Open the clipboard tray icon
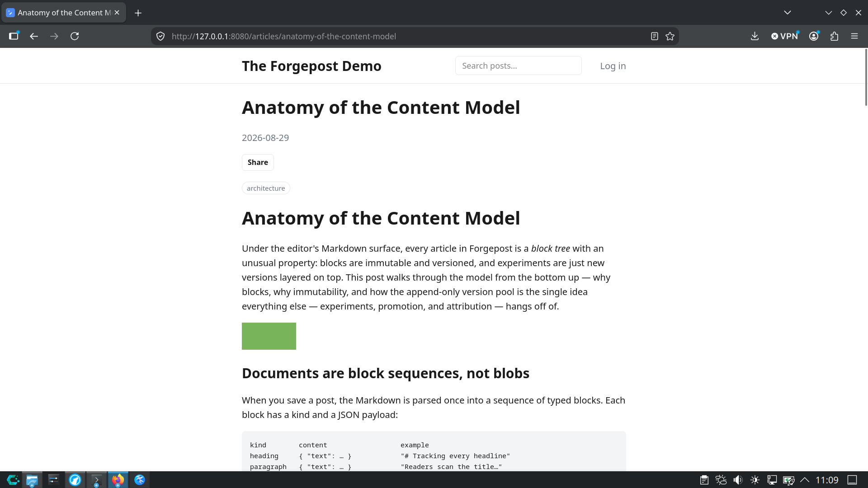This screenshot has width=868, height=488. coord(704,480)
